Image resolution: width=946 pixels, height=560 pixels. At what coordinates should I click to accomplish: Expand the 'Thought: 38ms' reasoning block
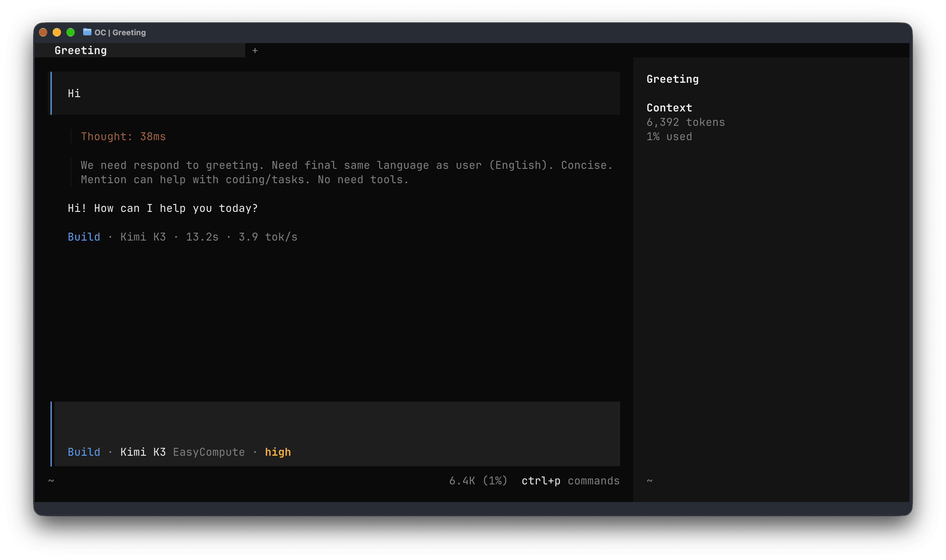pos(123,136)
